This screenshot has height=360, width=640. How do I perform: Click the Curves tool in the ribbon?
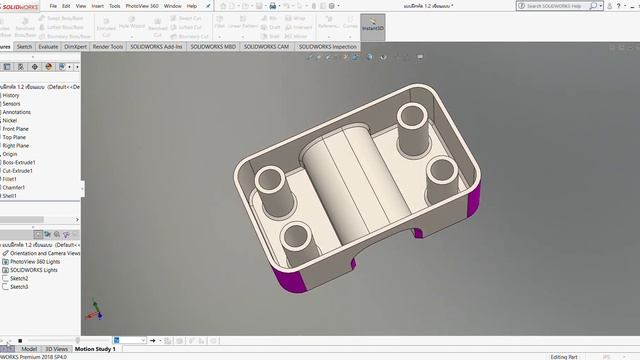click(x=350, y=22)
